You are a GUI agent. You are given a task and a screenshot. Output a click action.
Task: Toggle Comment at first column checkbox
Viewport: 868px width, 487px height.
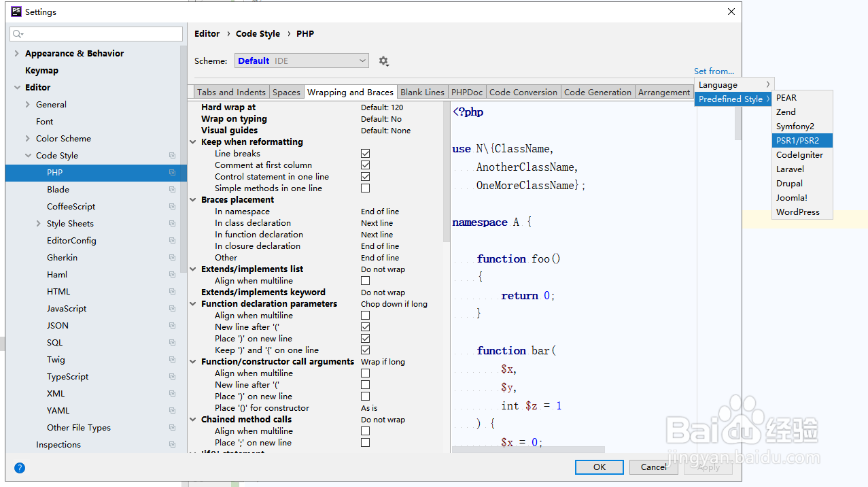point(366,165)
